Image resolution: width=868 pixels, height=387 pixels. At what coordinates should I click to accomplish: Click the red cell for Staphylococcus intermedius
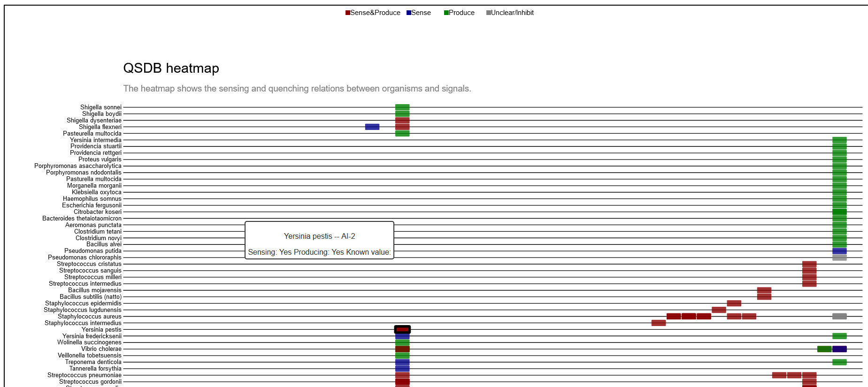pyautogui.click(x=659, y=323)
